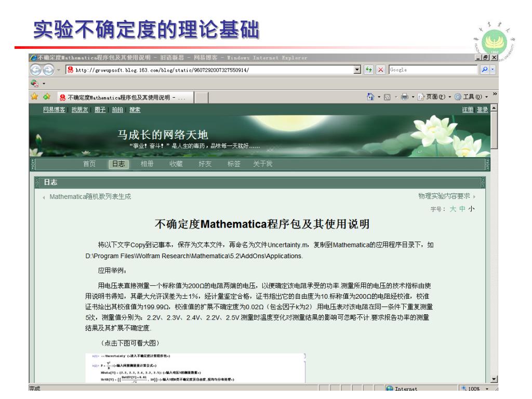
Task: Click the Print printer icon
Action: [x=404, y=97]
